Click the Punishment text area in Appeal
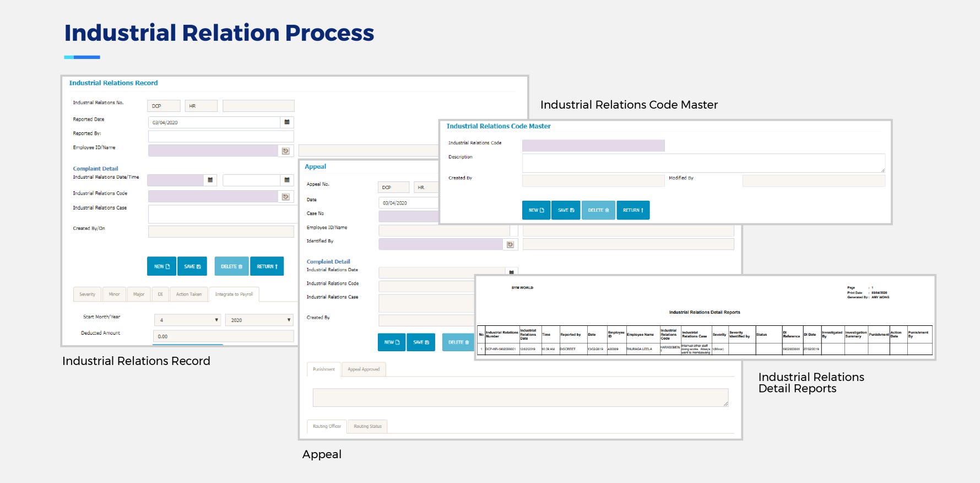The image size is (980, 483). click(x=521, y=398)
